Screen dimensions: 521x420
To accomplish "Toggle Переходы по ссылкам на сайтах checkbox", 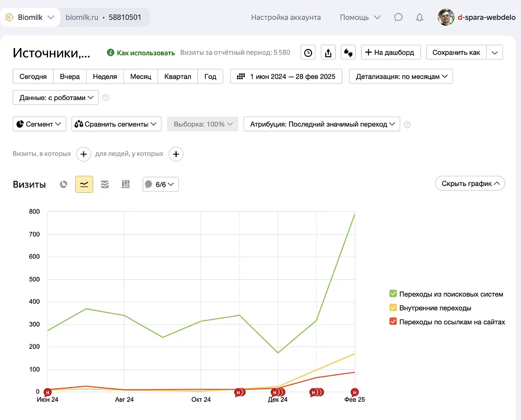I will click(x=393, y=322).
